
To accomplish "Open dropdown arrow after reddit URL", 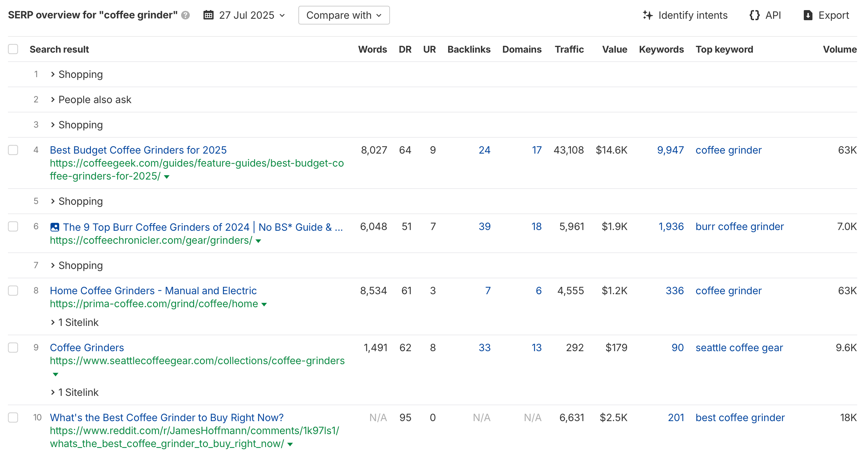I will click(290, 444).
